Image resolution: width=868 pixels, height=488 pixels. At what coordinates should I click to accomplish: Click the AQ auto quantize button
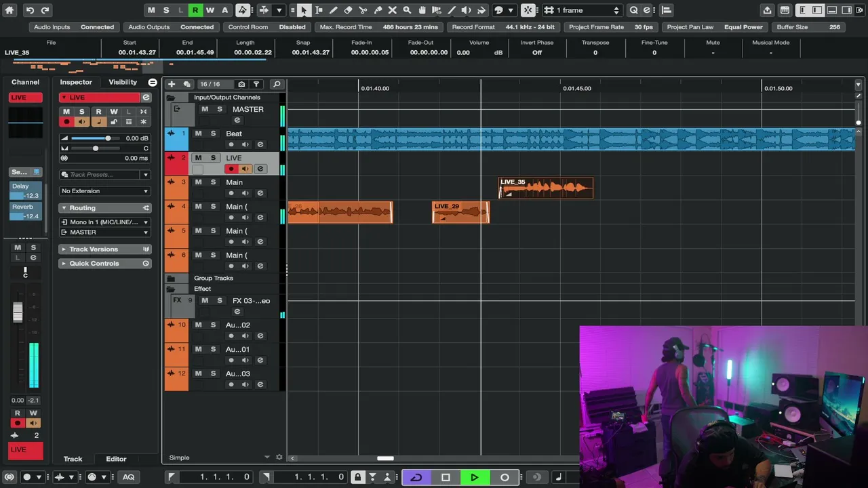[x=128, y=477]
